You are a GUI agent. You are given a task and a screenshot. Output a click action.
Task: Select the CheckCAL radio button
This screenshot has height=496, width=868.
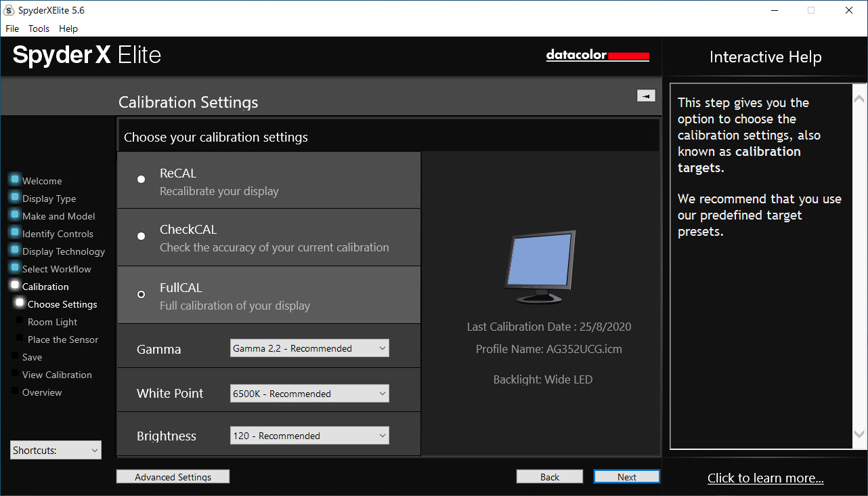141,236
